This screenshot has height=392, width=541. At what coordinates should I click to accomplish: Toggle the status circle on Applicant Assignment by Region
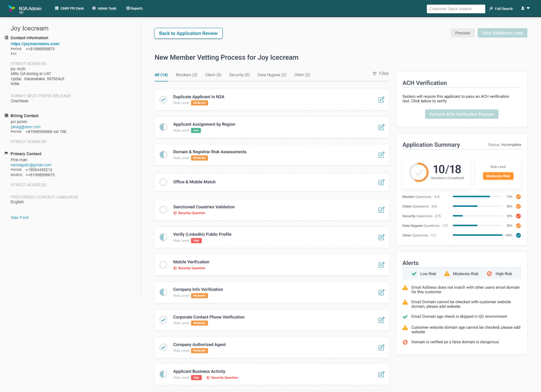point(163,127)
